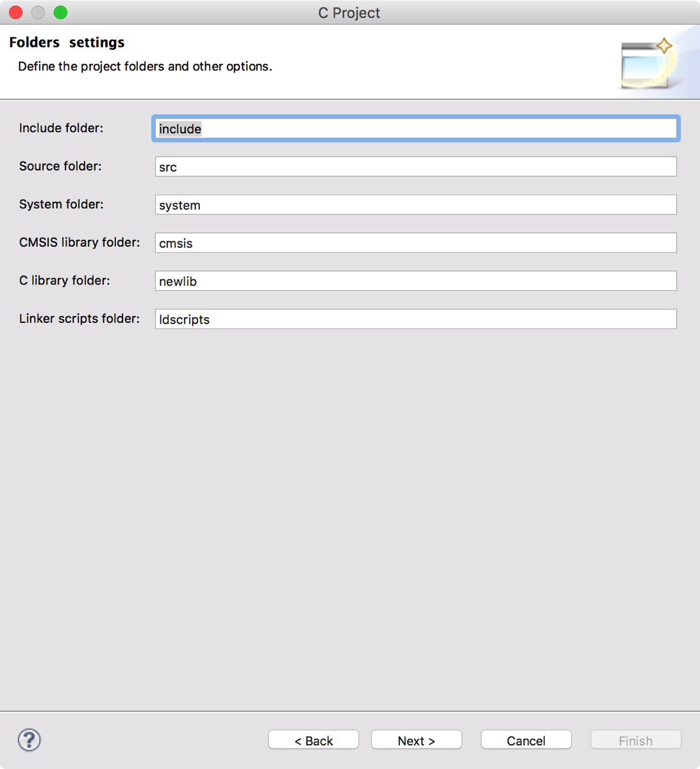Focus the System folder input field

(x=415, y=205)
